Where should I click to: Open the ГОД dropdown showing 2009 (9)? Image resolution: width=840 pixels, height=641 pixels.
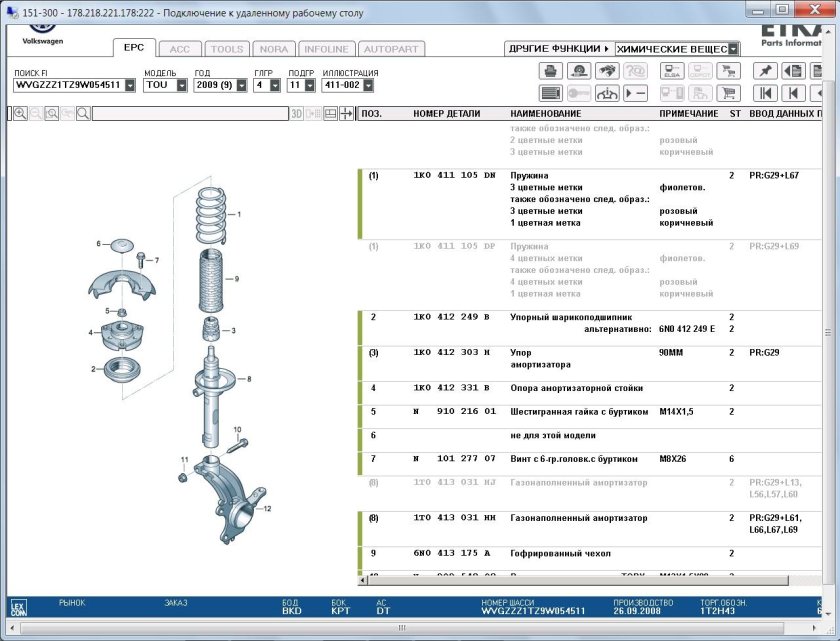pos(240,86)
